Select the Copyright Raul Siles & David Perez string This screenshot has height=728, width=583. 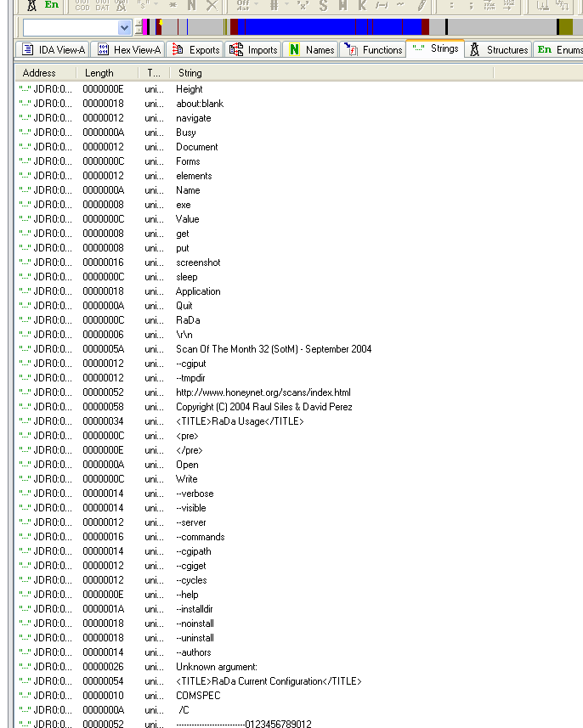(x=263, y=407)
